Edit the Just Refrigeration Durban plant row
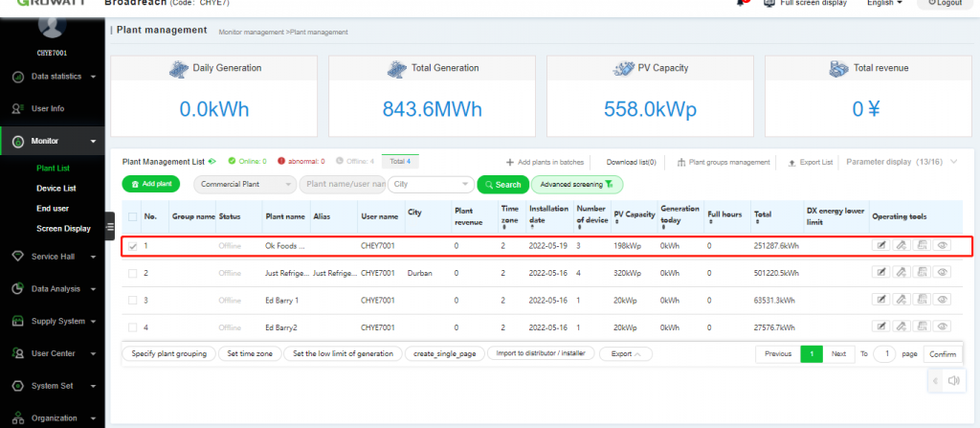Viewport: 980px width, 428px height. [880, 272]
